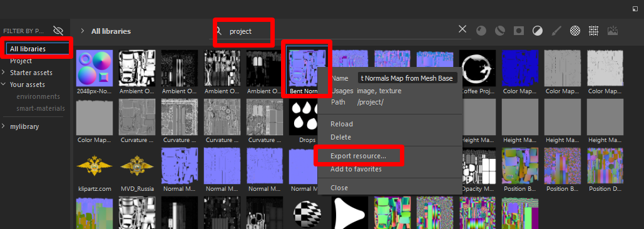The image size is (644, 229).
Task: Expand the Starter assets tree item
Action: tap(4, 73)
